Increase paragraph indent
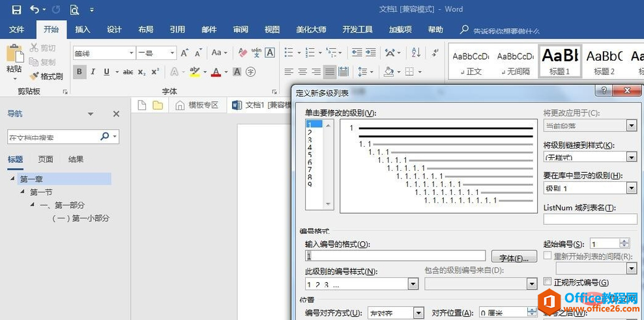 (371, 53)
